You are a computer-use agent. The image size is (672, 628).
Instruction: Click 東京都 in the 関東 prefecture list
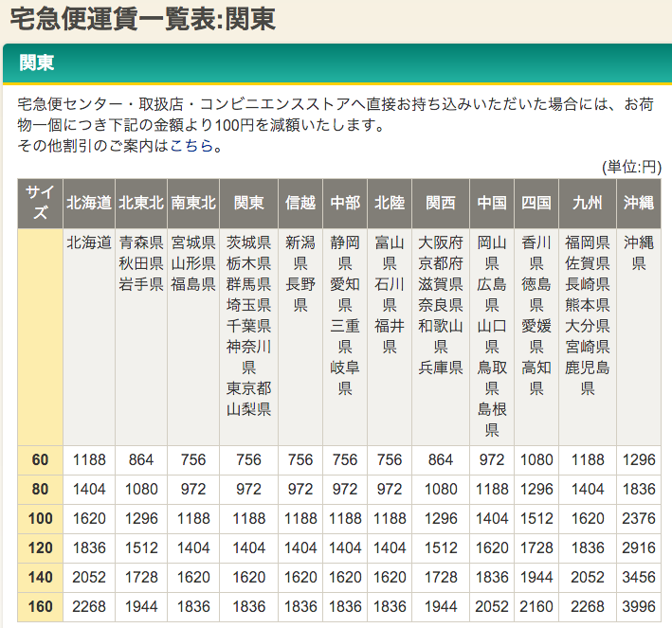pos(248,388)
